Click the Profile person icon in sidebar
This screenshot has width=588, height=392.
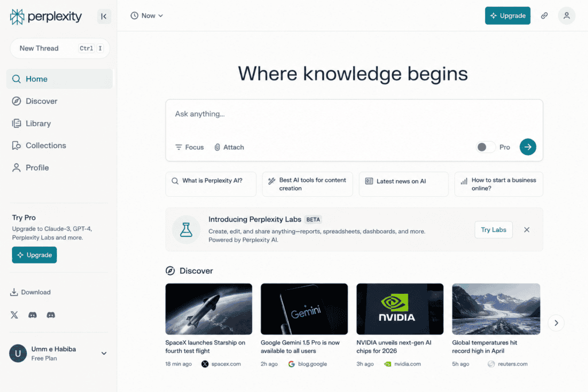click(16, 168)
